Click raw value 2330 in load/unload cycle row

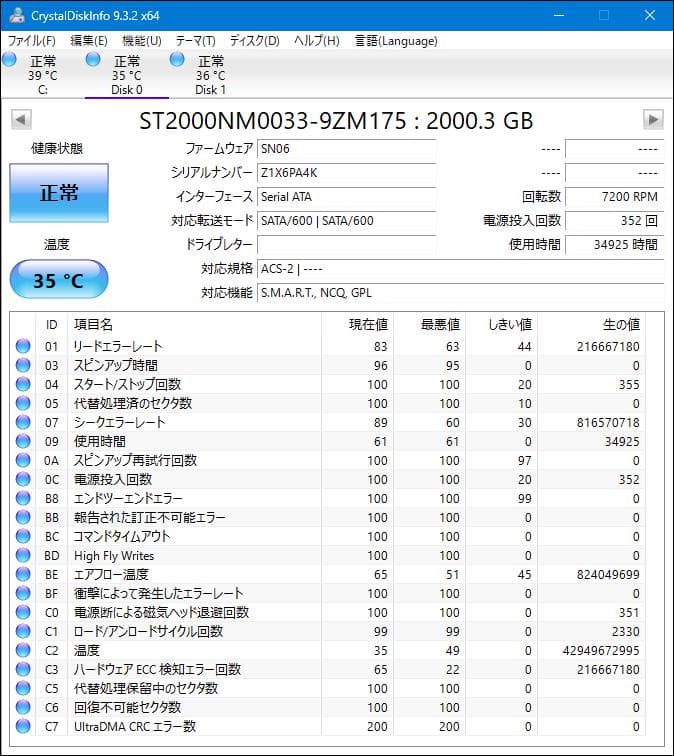click(626, 631)
